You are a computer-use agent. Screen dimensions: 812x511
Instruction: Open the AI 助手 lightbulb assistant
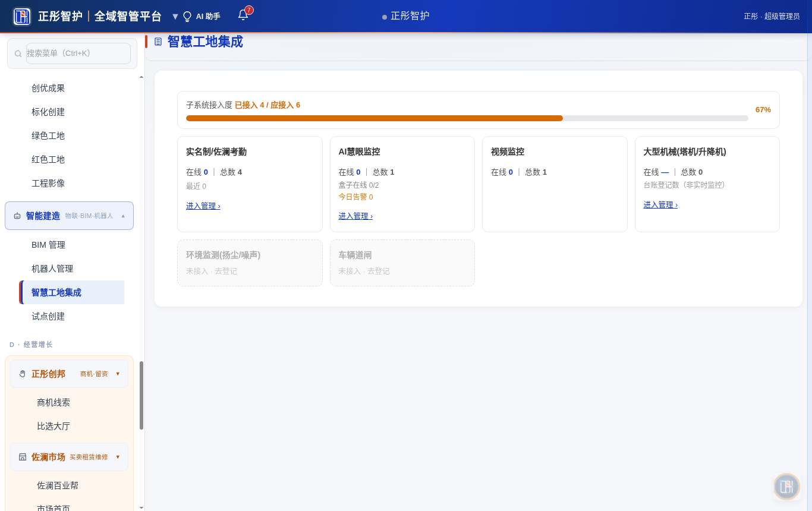coord(202,16)
